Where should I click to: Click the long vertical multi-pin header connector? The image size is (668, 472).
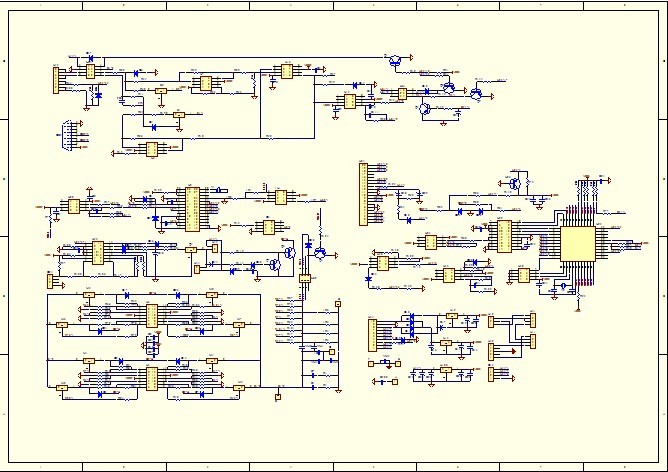(363, 194)
